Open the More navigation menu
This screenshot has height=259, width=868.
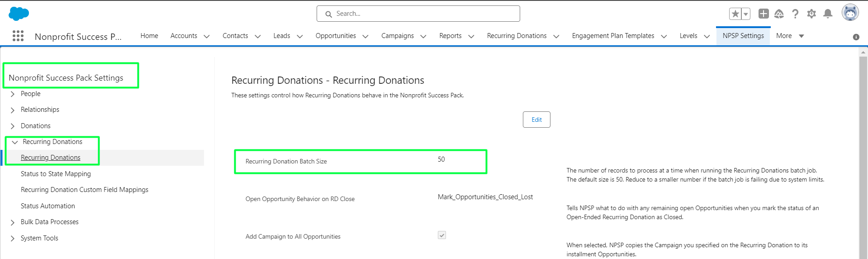click(x=790, y=36)
